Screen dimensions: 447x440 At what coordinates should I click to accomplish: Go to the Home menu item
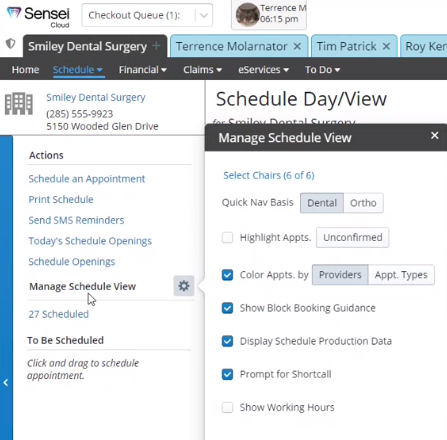click(x=25, y=70)
